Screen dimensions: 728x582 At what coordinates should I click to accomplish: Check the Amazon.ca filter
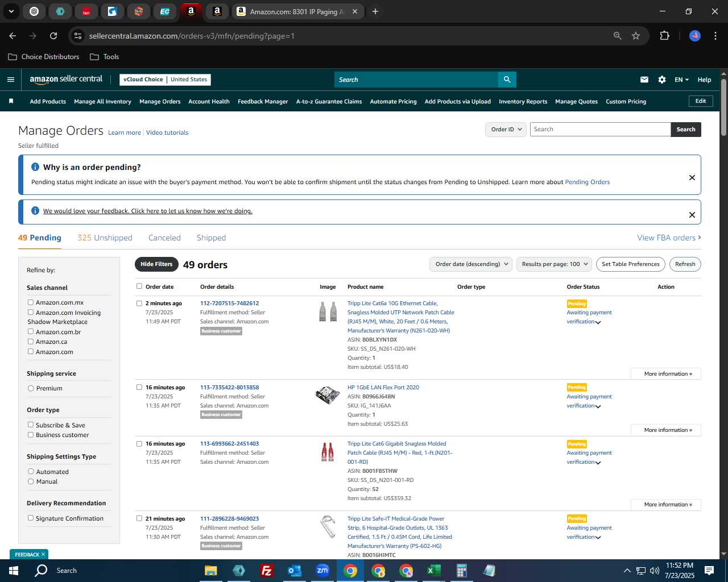(x=31, y=341)
